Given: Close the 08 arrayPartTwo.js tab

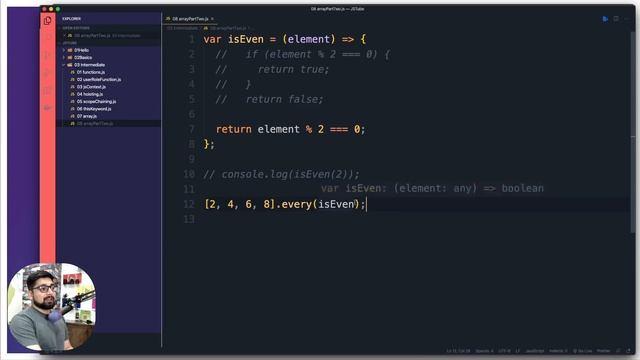Looking at the screenshot, I should (x=212, y=19).
